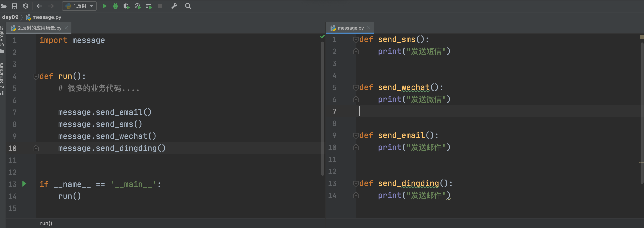The width and height of the screenshot is (644, 228).
Task: Open the profiler run icon
Action: (x=138, y=6)
